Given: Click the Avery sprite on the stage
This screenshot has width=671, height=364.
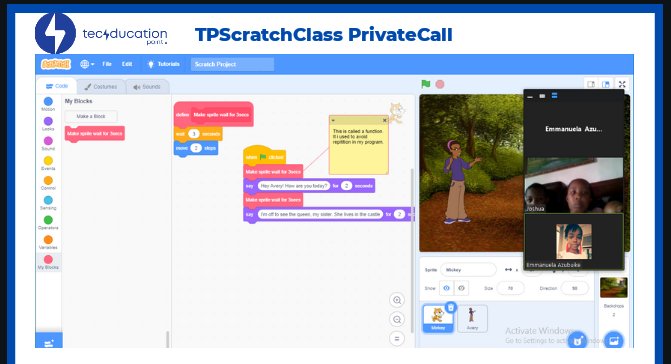Looking at the screenshot, I should (x=460, y=182).
